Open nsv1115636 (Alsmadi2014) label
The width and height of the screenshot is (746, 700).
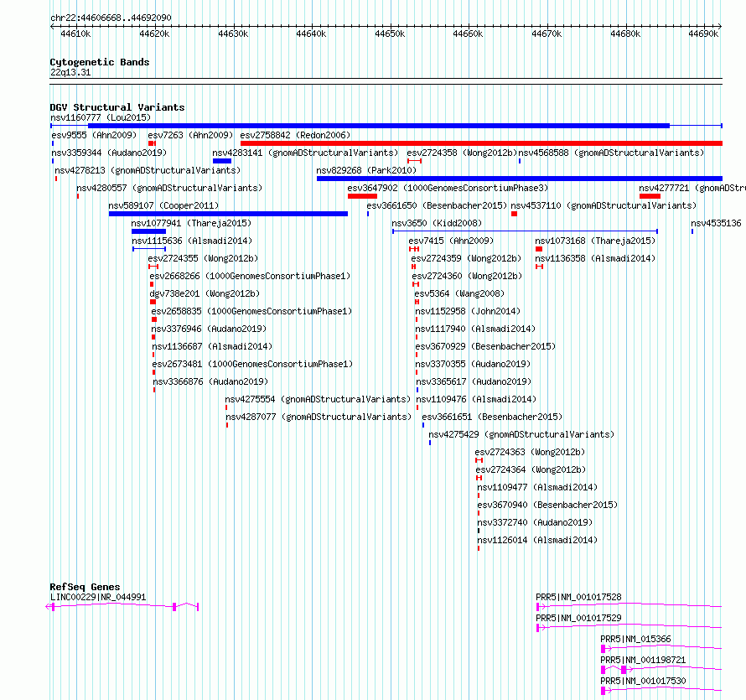(192, 241)
